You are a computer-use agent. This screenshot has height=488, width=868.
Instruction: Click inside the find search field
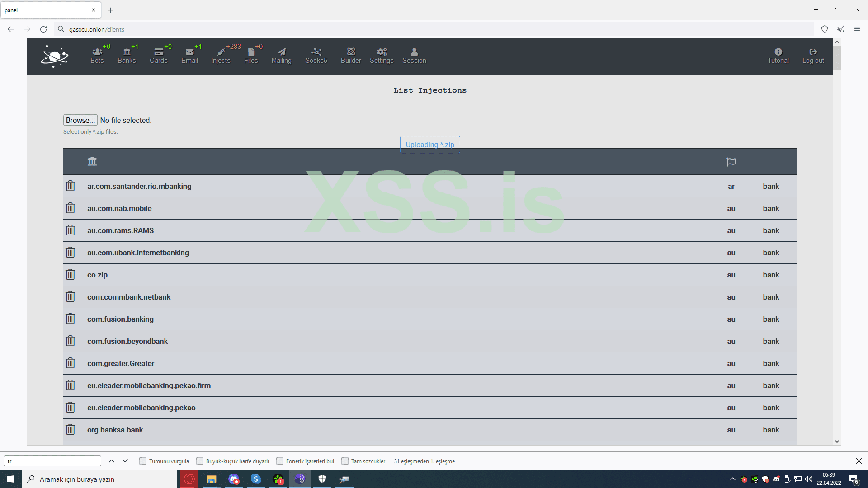pos(52,461)
